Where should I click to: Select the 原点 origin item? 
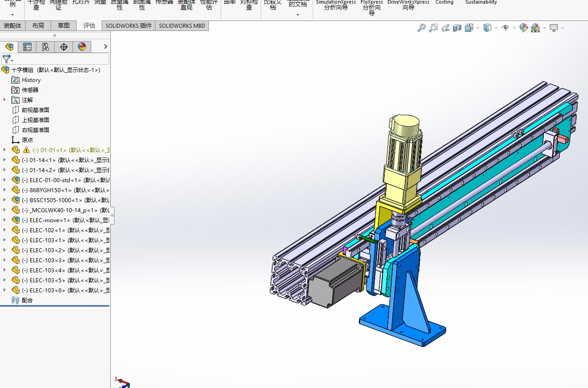[x=27, y=140]
